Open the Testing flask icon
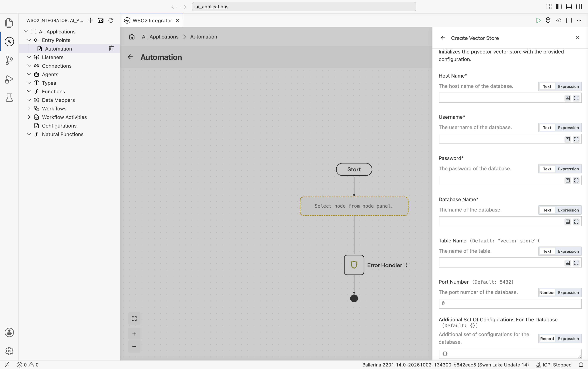588x369 pixels. (9, 98)
